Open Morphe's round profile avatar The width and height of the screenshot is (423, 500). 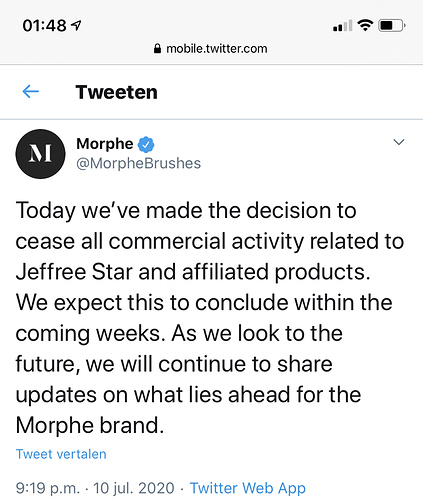click(40, 154)
